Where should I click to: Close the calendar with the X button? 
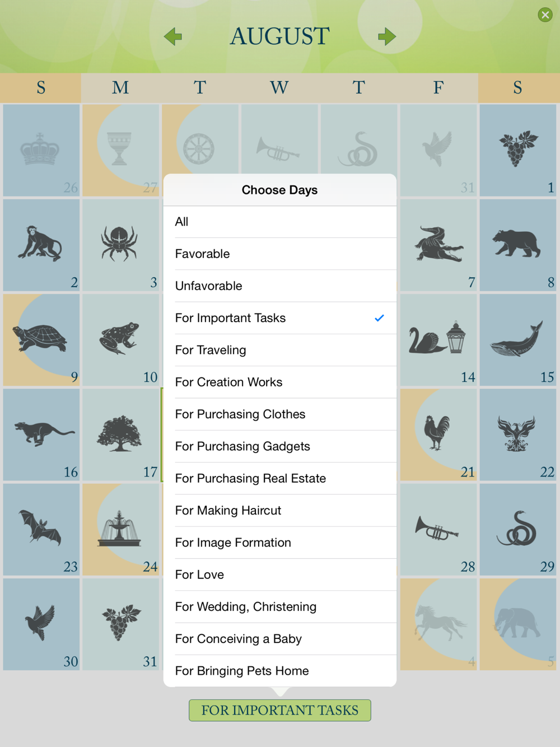pyautogui.click(x=545, y=15)
